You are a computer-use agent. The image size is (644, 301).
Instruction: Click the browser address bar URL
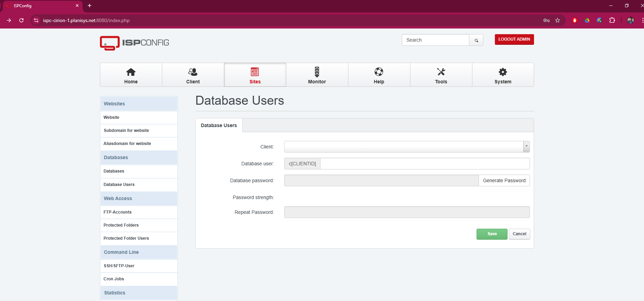point(86,20)
